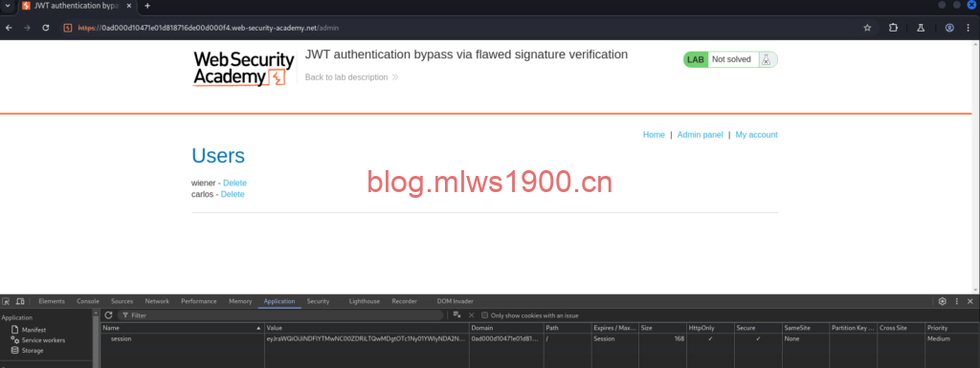Image resolution: width=980 pixels, height=368 pixels.
Task: Open DevTools settings gear
Action: tap(943, 301)
